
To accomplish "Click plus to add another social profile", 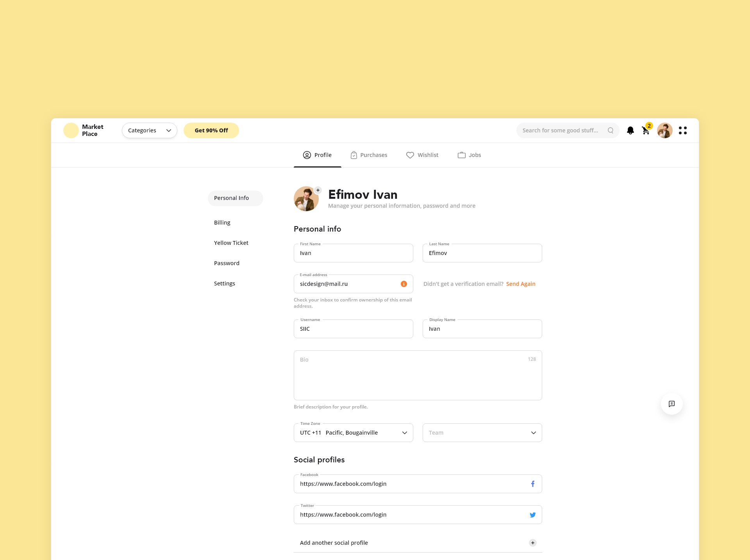I will (x=532, y=543).
